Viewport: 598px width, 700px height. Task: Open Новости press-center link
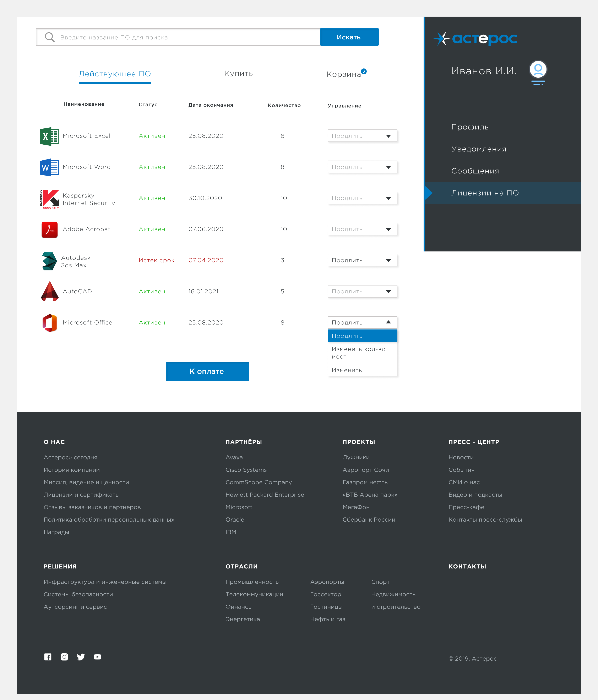(461, 457)
